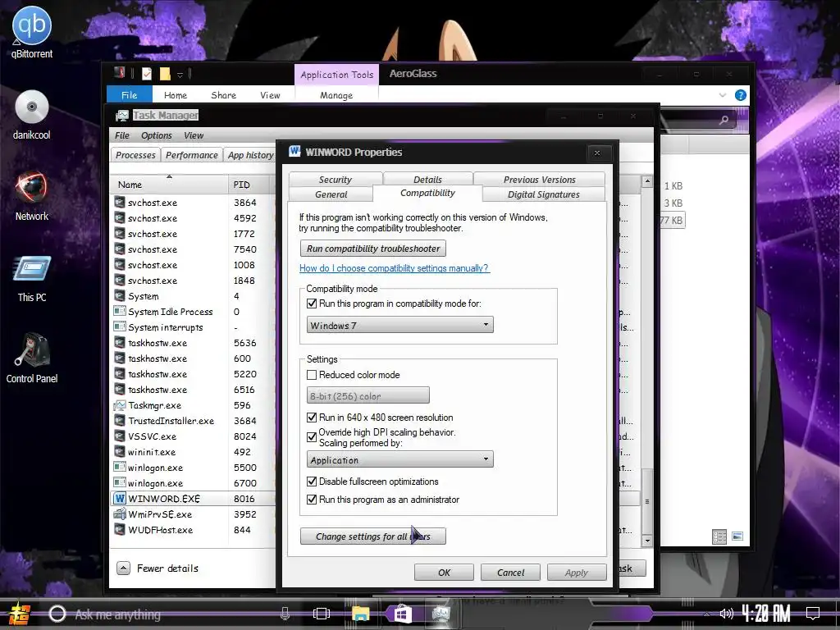The height and width of the screenshot is (630, 840).
Task: Open the Details tab in Properties
Action: click(x=427, y=180)
